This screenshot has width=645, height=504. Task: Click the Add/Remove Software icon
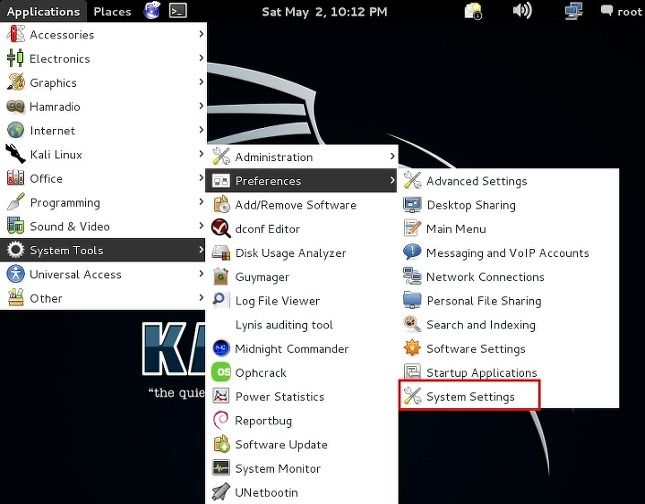221,204
